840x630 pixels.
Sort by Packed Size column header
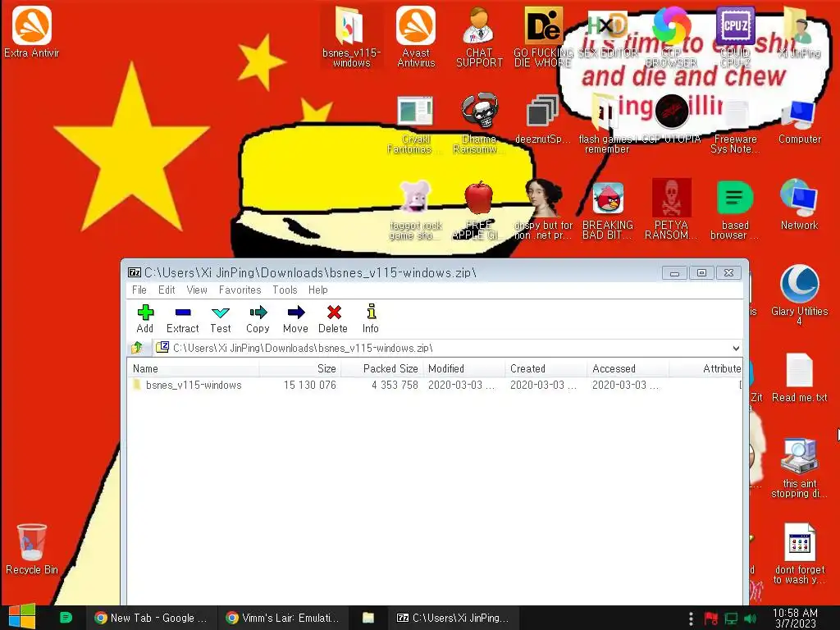click(382, 368)
